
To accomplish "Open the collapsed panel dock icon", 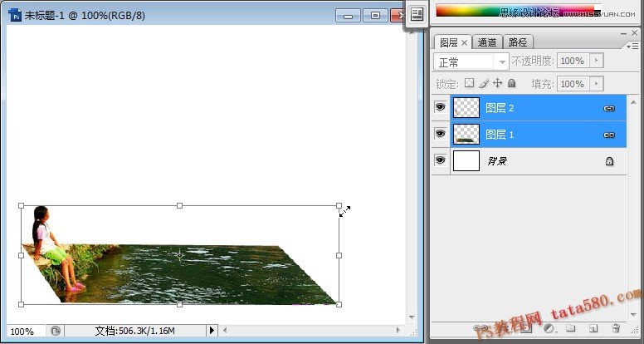I will pyautogui.click(x=417, y=15).
